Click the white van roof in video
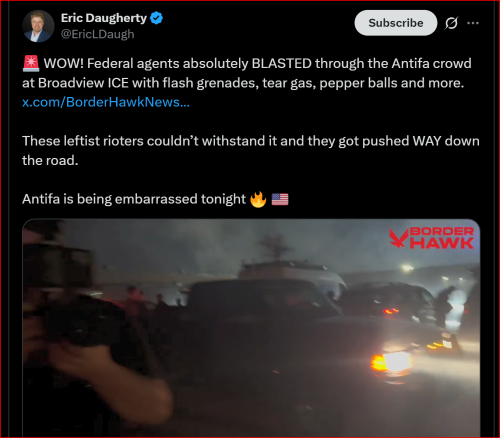Image resolution: width=500 pixels, height=438 pixels. tap(287, 268)
